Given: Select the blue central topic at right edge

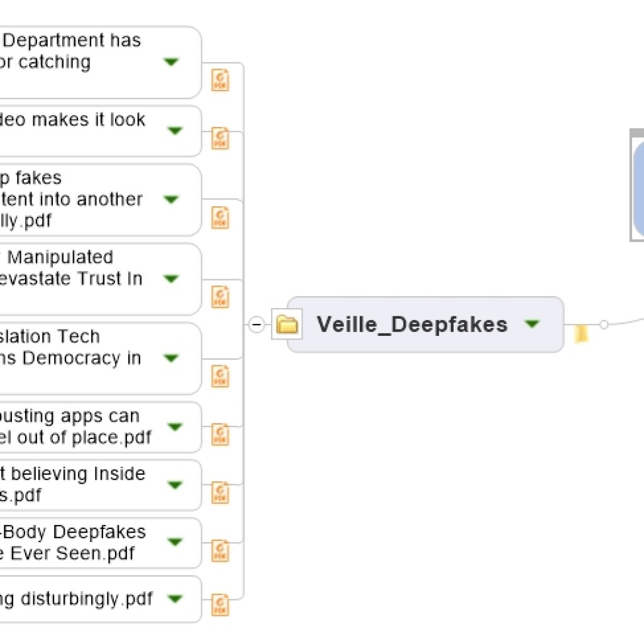Looking at the screenshot, I should click(x=638, y=189).
